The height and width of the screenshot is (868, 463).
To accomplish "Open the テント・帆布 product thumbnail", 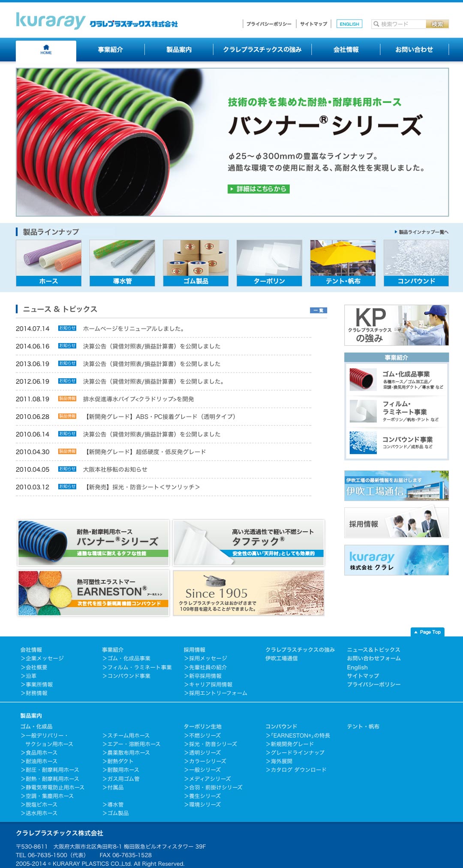I will coord(343,263).
